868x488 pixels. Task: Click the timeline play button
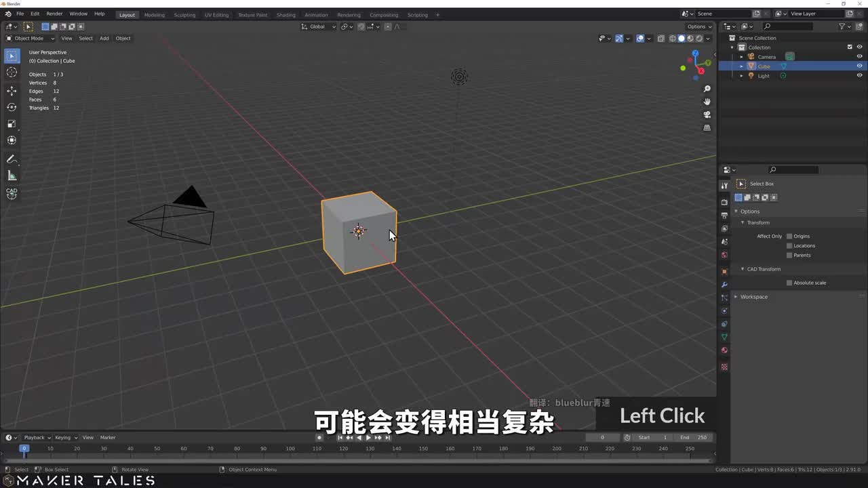coord(368,438)
